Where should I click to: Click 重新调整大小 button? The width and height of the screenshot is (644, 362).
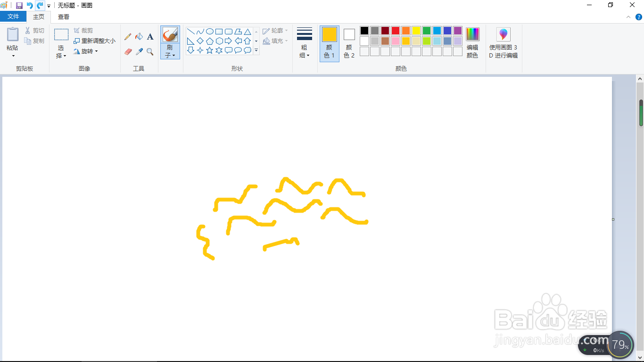point(95,41)
